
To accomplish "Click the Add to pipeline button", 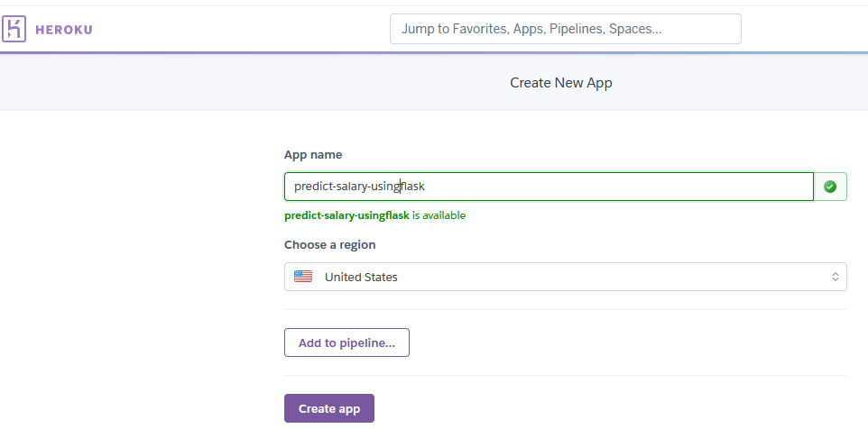I will pos(346,342).
